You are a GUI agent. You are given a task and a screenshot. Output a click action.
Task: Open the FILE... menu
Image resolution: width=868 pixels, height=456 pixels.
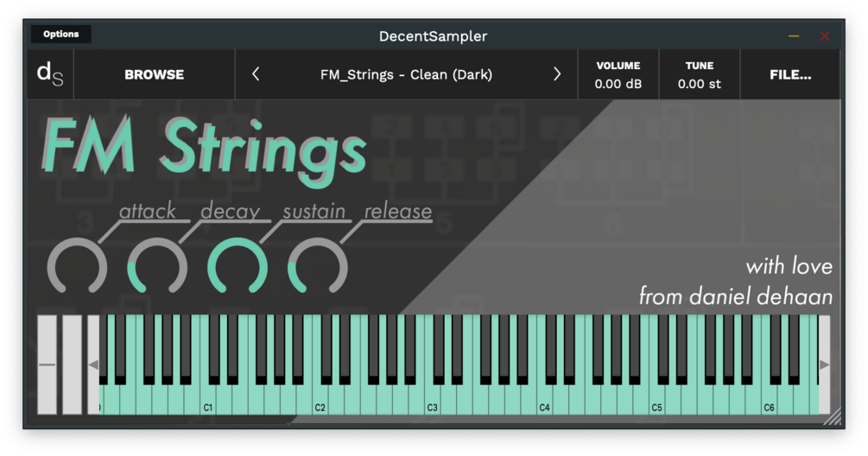[790, 74]
